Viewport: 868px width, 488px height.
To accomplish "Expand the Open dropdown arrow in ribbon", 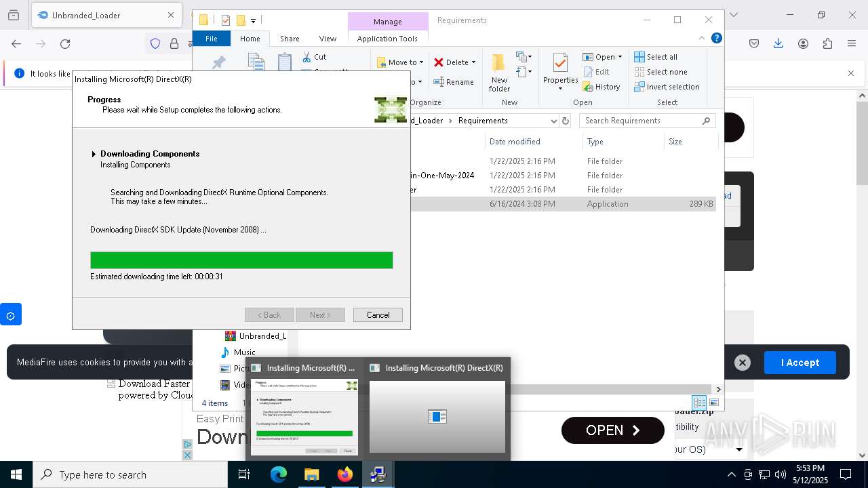I will point(620,57).
